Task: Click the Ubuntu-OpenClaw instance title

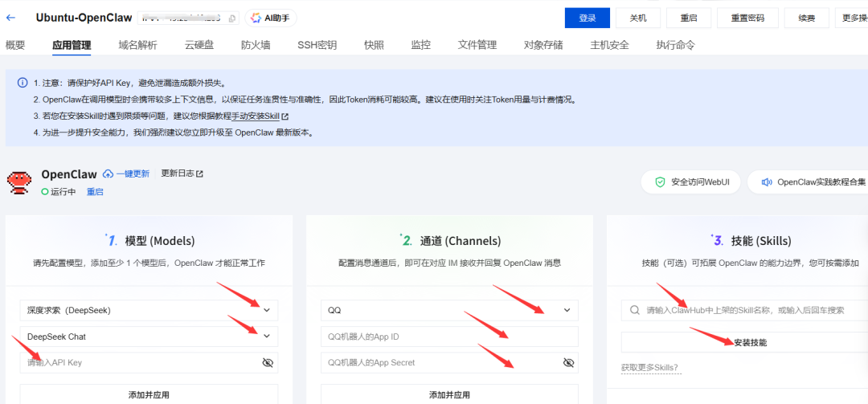Action: pos(84,17)
